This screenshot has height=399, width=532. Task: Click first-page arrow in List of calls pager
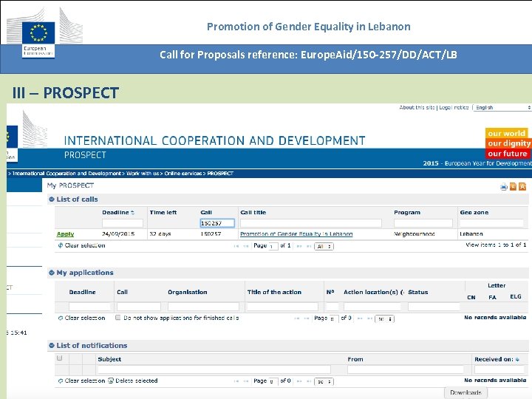pos(236,246)
